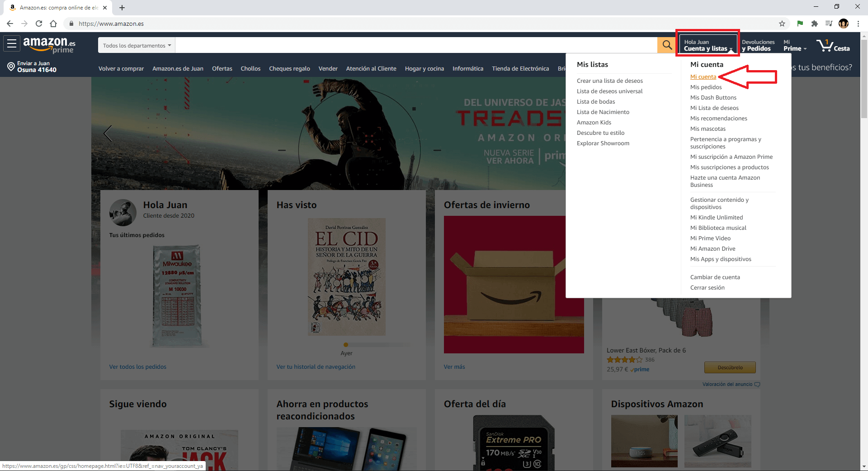Click Crear una lista de deseos
868x471 pixels.
609,81
